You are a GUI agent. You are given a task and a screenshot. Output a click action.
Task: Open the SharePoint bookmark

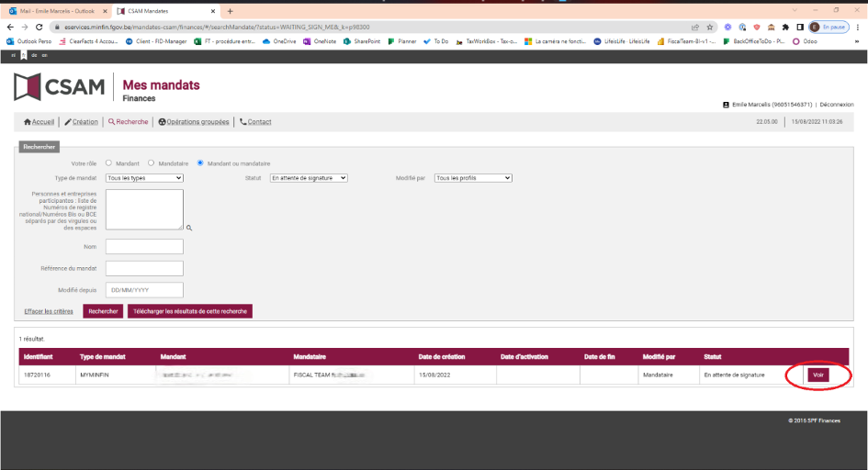(x=362, y=41)
